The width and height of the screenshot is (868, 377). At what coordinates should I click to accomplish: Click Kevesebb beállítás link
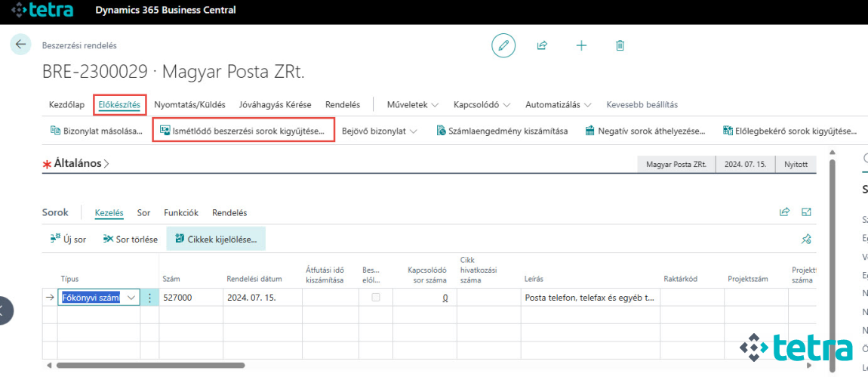pyautogui.click(x=642, y=104)
